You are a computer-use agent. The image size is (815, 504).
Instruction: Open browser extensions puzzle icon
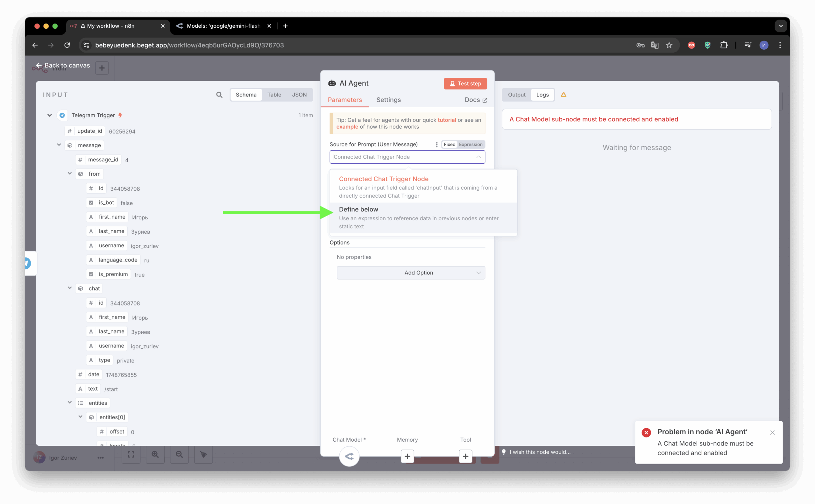(724, 45)
